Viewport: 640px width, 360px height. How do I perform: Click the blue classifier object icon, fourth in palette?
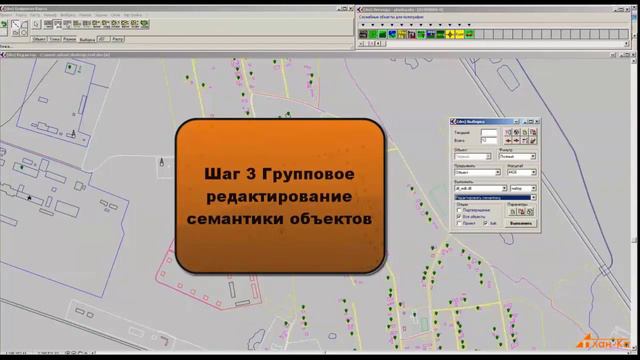(392, 34)
